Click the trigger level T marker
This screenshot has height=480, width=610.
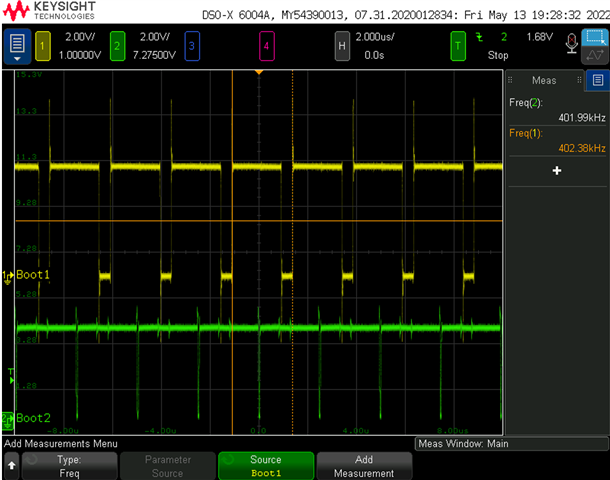(x=11, y=376)
